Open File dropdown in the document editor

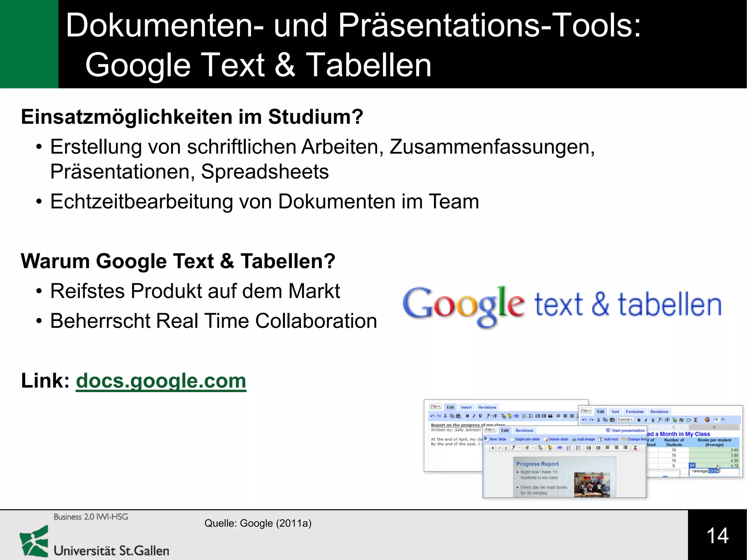point(436,406)
